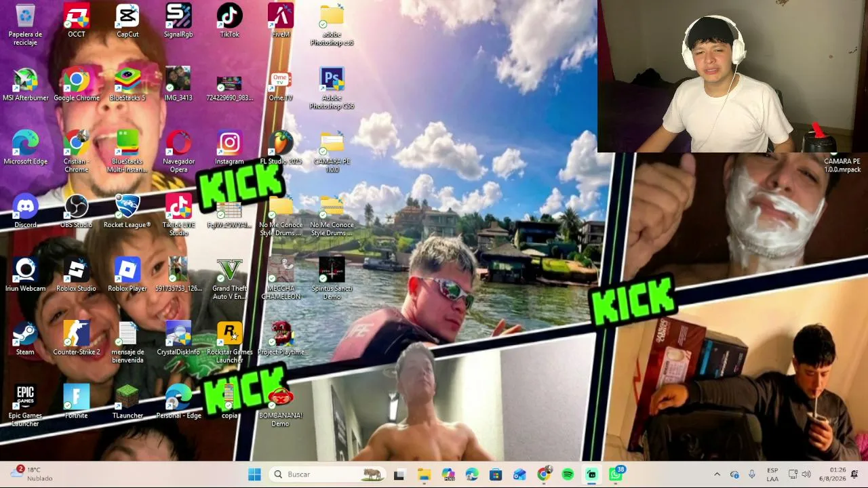Open the ESP LAA language switcher
Image resolution: width=868 pixels, height=488 pixels.
(x=772, y=474)
